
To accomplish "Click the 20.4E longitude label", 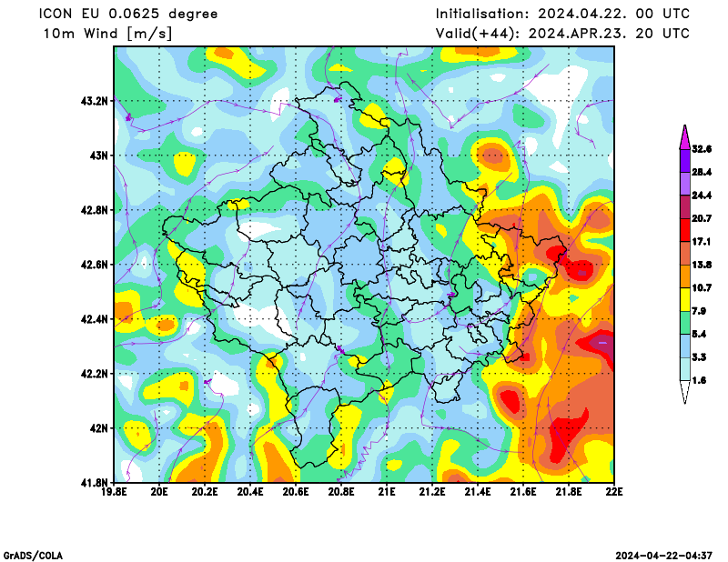I will [x=250, y=491].
